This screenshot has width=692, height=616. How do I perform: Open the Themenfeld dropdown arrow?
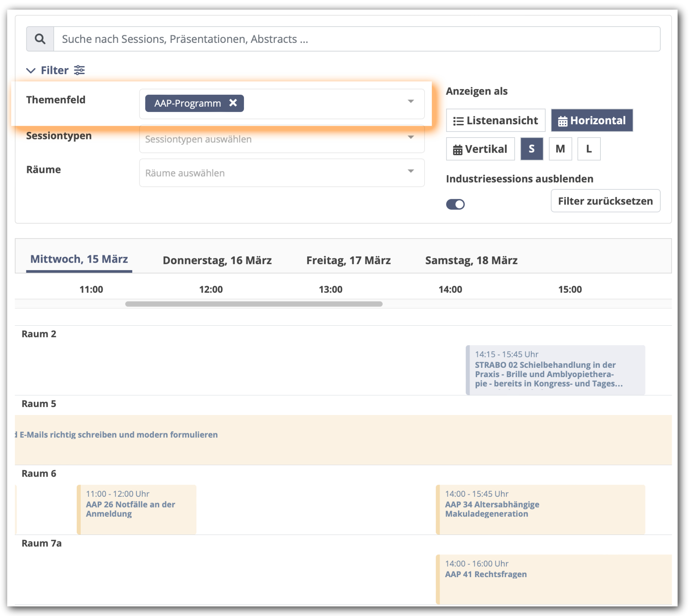pos(411,101)
